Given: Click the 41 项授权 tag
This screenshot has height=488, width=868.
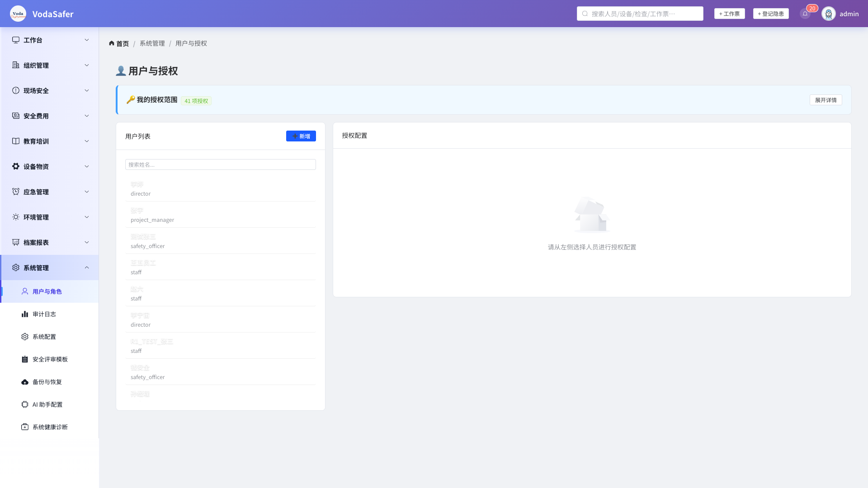Looking at the screenshot, I should click(x=196, y=101).
